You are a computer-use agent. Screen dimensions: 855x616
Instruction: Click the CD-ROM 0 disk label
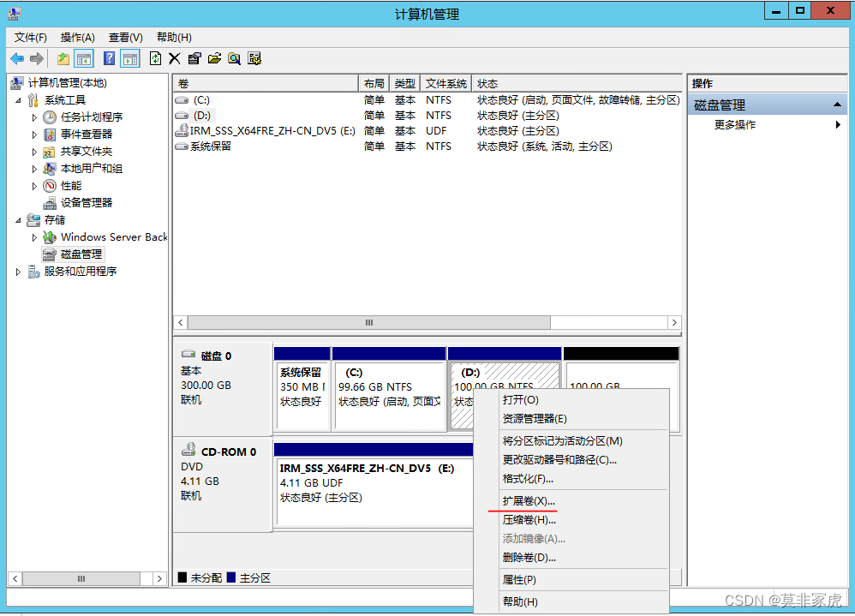(x=229, y=452)
